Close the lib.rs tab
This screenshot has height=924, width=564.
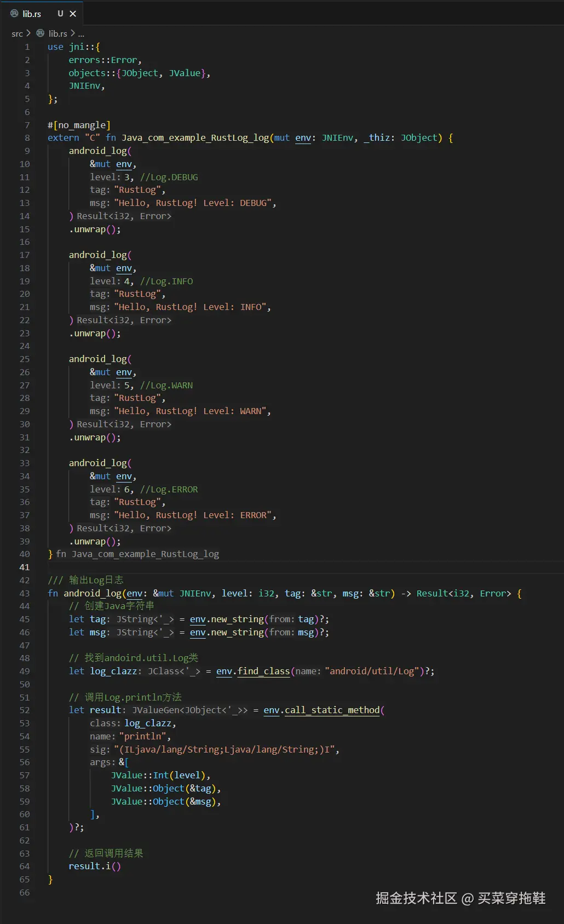tap(73, 14)
